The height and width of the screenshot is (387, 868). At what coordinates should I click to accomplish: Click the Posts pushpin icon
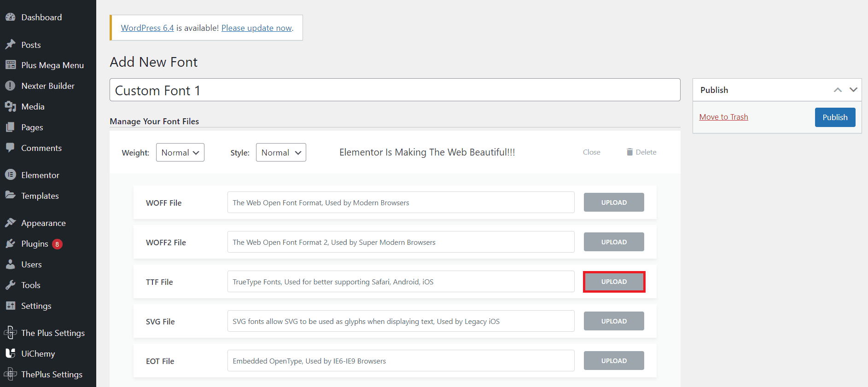coord(10,45)
